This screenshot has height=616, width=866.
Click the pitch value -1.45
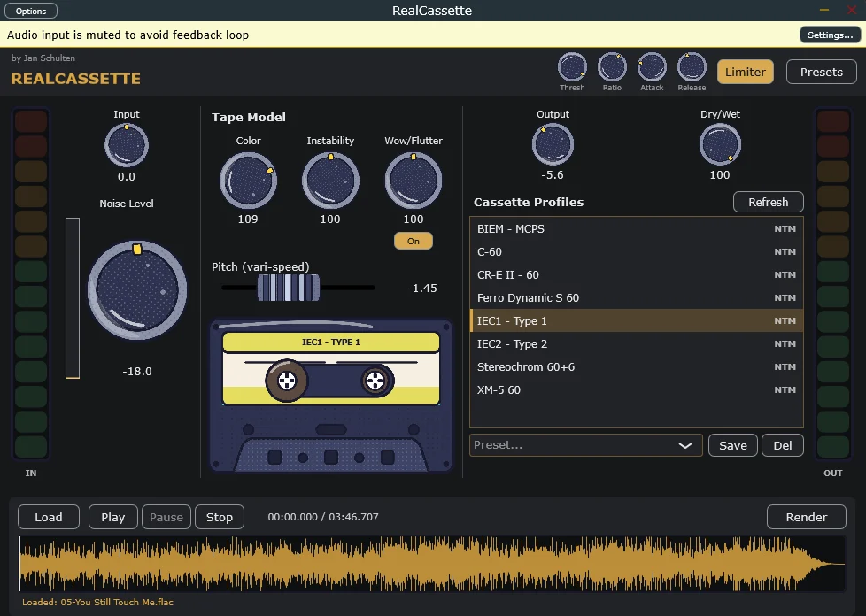(422, 289)
